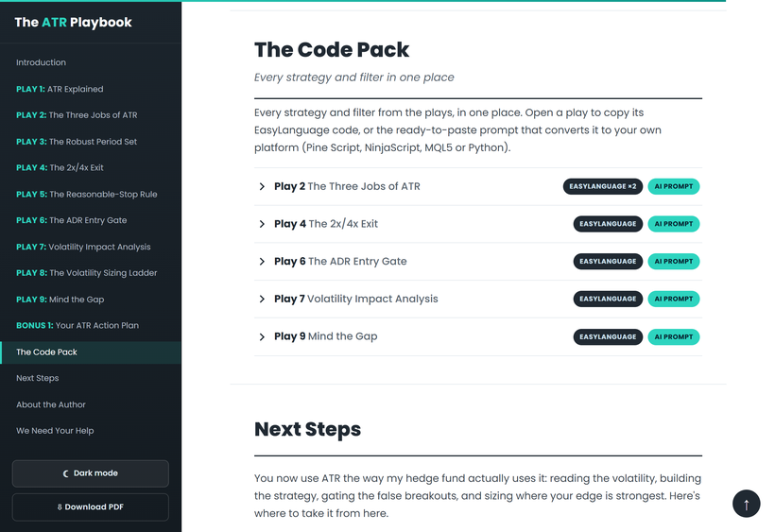Open PLAY 7: Volatility Impact Analysis in sidebar
The width and height of the screenshot is (775, 532).
pos(83,247)
